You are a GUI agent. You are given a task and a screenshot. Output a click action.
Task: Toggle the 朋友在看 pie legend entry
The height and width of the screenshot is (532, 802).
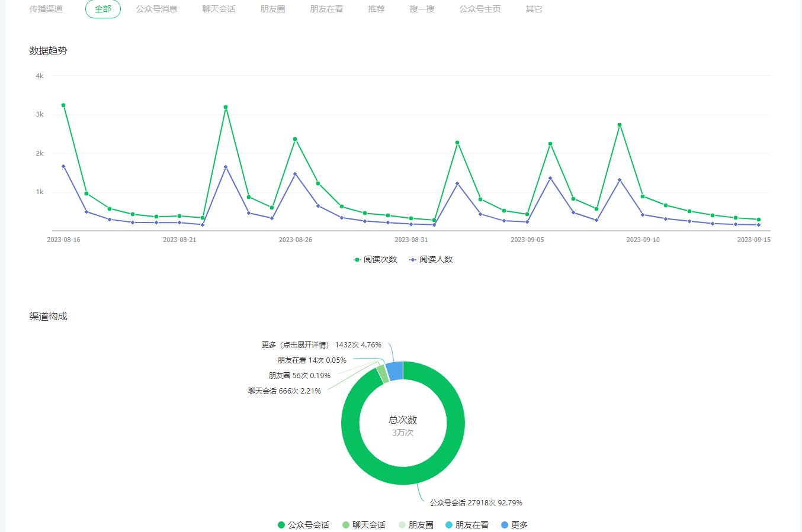pos(467,525)
